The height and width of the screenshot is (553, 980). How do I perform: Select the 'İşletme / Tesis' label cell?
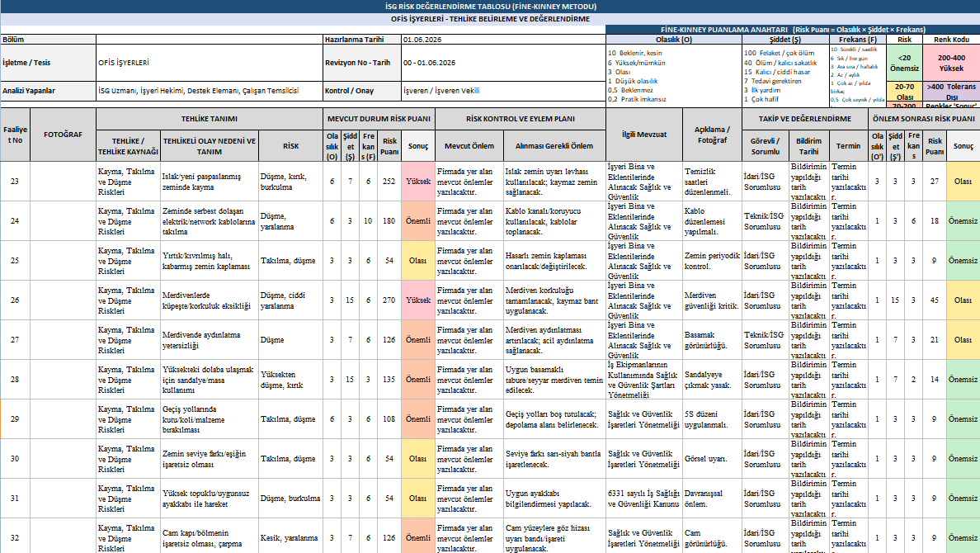(48, 63)
